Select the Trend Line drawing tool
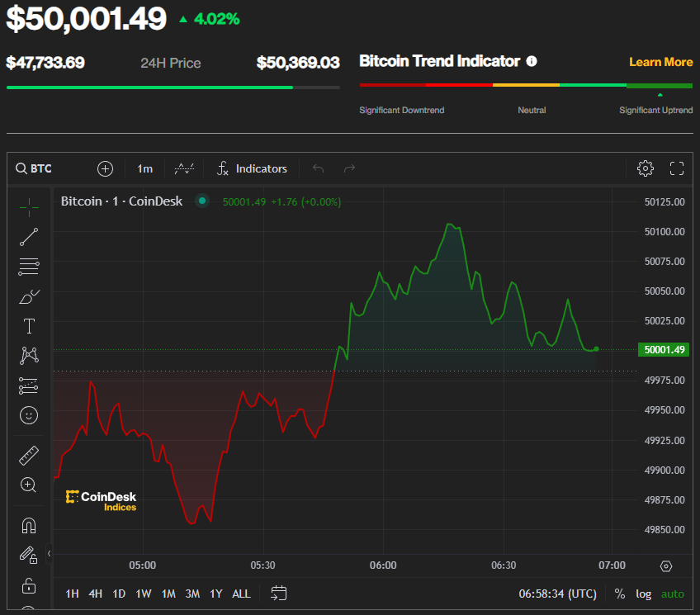Viewport: 700px width, 615px height. point(29,237)
